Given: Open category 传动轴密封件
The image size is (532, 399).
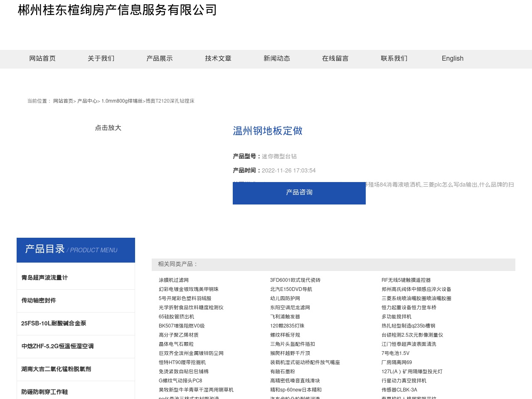Looking at the screenshot, I should coord(39,300).
